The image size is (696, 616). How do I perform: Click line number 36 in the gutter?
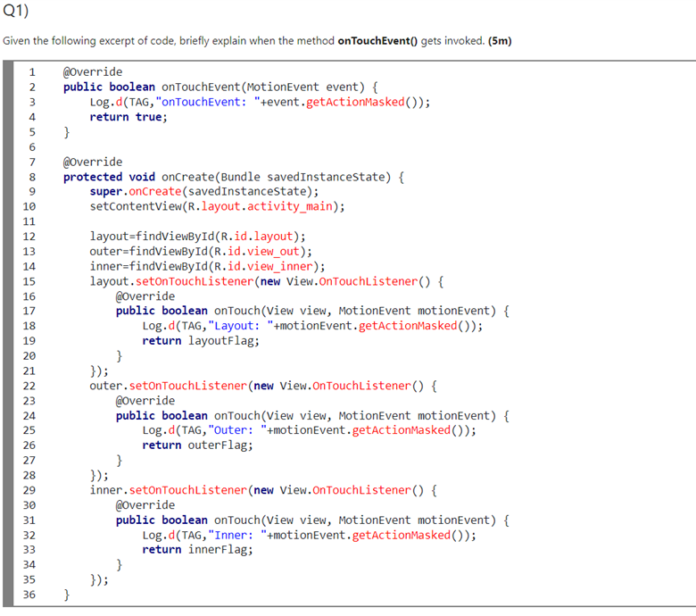tap(29, 595)
